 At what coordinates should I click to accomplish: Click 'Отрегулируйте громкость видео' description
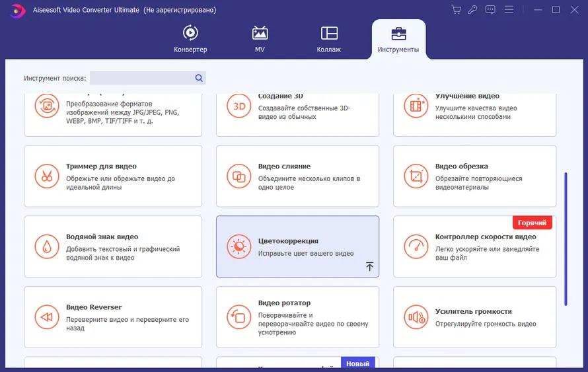pyautogui.click(x=486, y=324)
